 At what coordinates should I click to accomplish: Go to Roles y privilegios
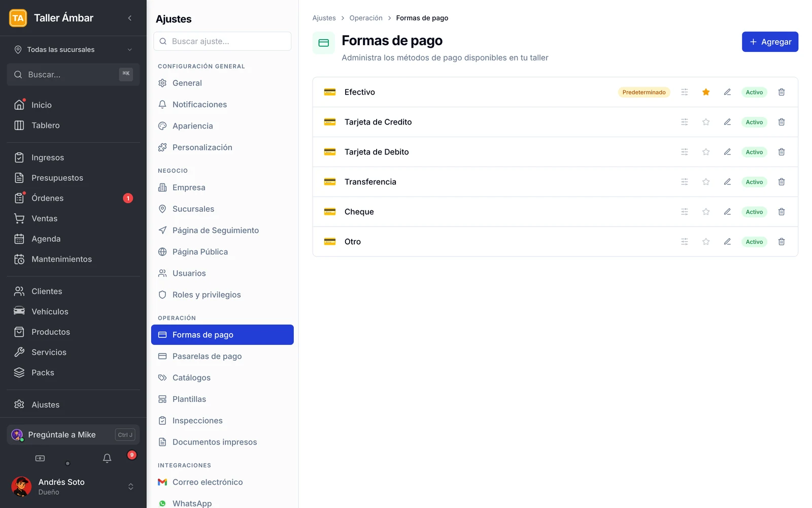tap(222, 295)
